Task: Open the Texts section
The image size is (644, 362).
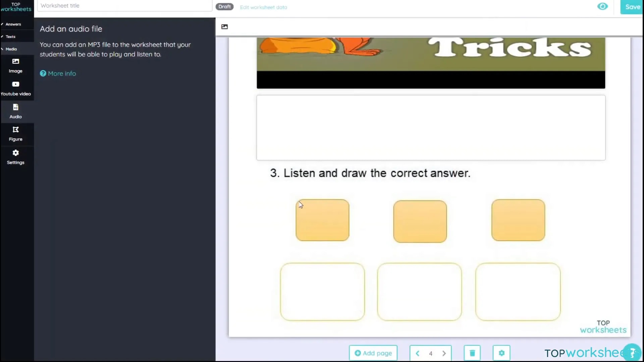Action: coord(10,36)
